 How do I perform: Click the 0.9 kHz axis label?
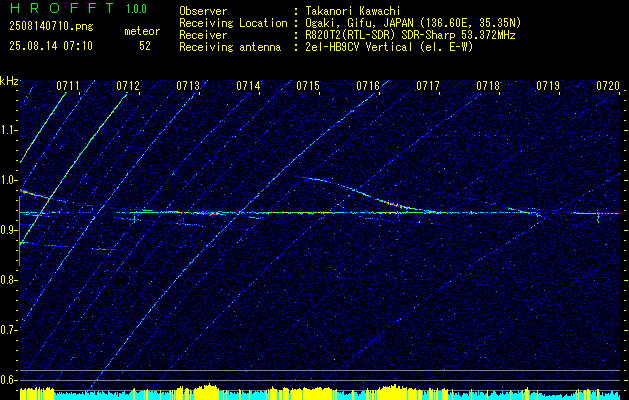8,230
